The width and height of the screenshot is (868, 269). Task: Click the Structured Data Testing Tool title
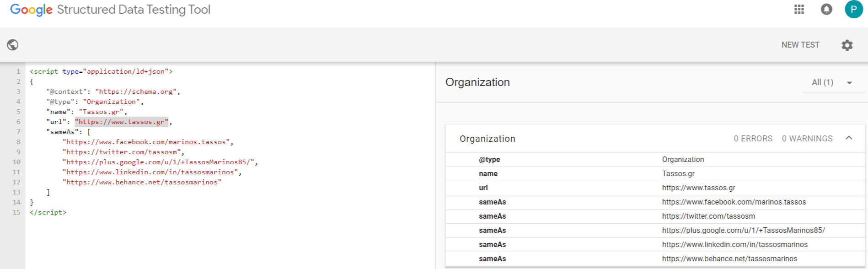[134, 10]
